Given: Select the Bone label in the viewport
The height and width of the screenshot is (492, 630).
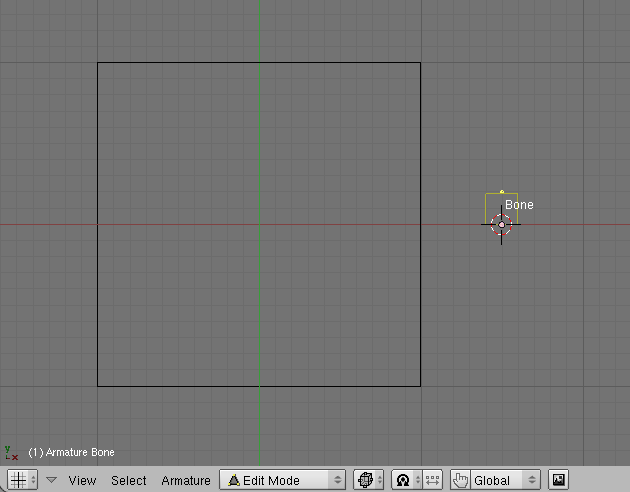Looking at the screenshot, I should pos(519,205).
